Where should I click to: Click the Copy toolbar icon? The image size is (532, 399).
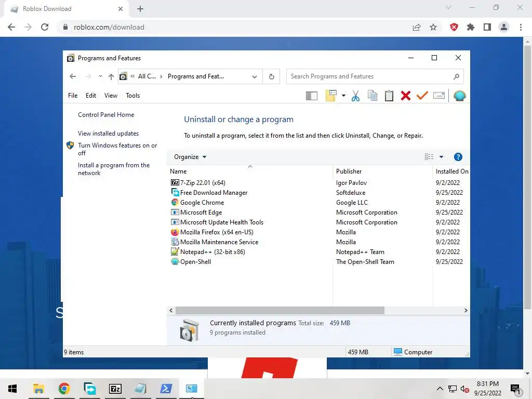(372, 96)
